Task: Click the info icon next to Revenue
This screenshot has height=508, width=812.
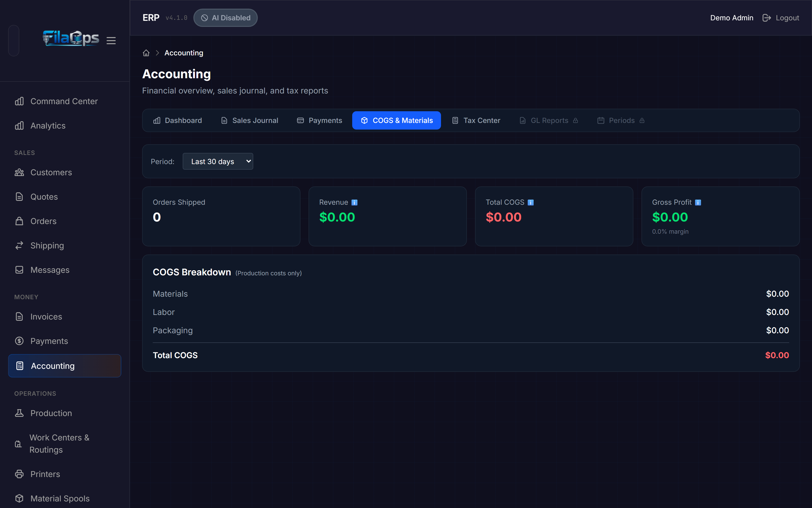Action: pos(354,202)
